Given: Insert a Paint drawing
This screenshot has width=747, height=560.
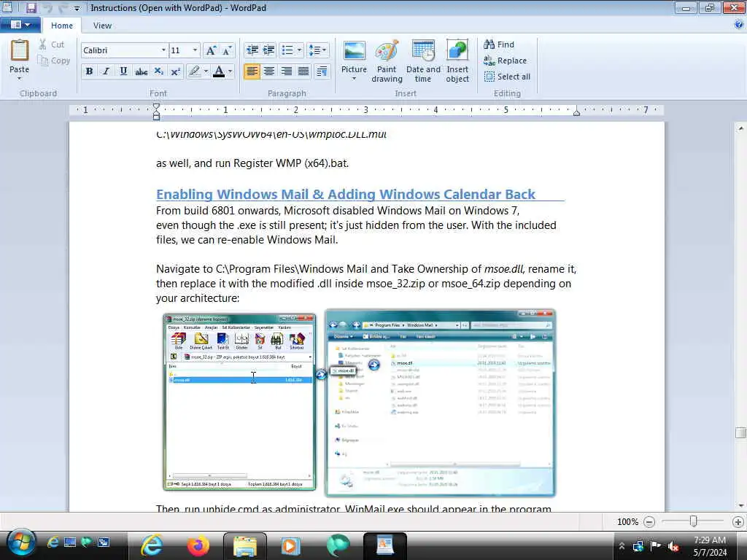Looking at the screenshot, I should (387, 61).
